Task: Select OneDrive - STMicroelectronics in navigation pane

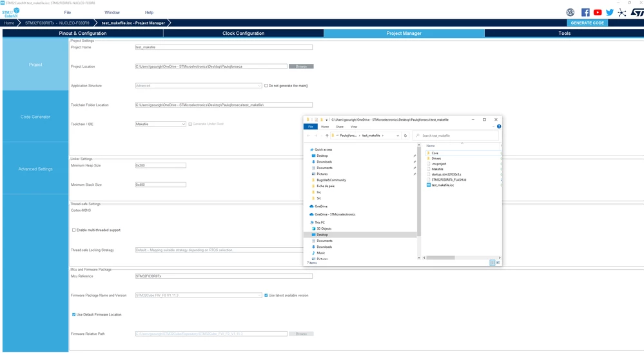Action: [335, 214]
